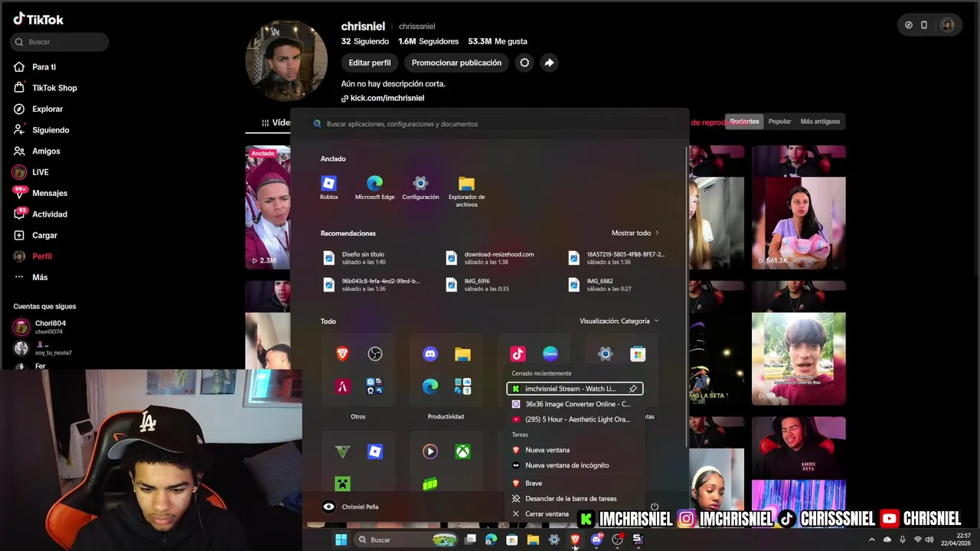Viewport: 980px width, 551px height.
Task: Open the Visualización: Categoría dropdown
Action: tap(619, 321)
